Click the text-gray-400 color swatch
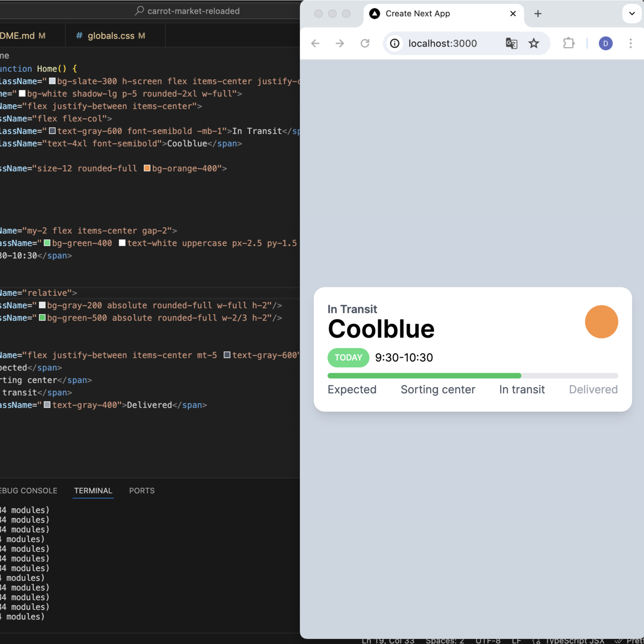 [x=47, y=405]
